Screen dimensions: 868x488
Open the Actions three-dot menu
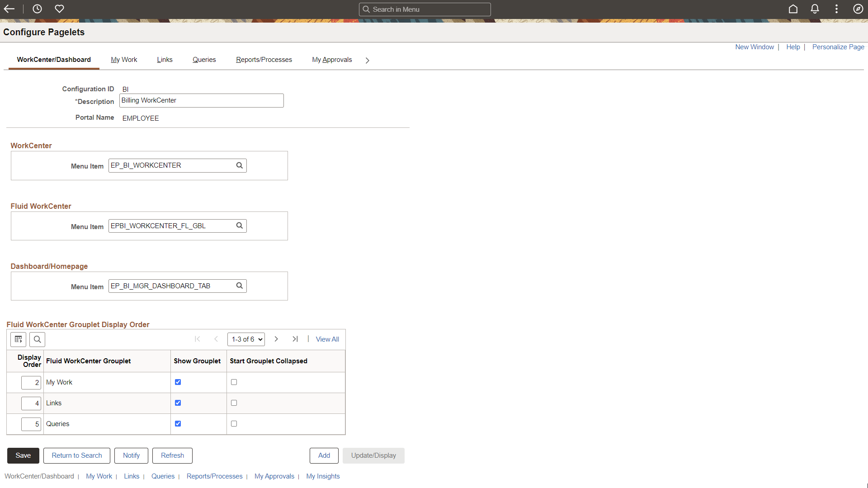[836, 9]
